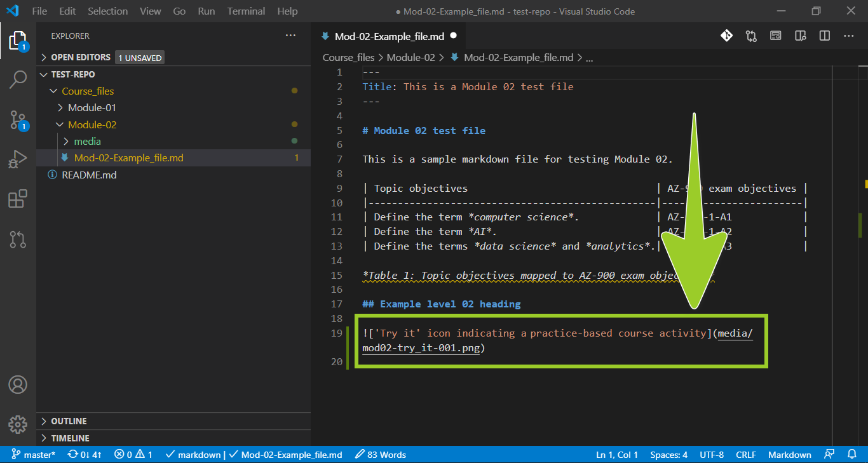Click Ln 1, Col 1 status item

(x=617, y=455)
